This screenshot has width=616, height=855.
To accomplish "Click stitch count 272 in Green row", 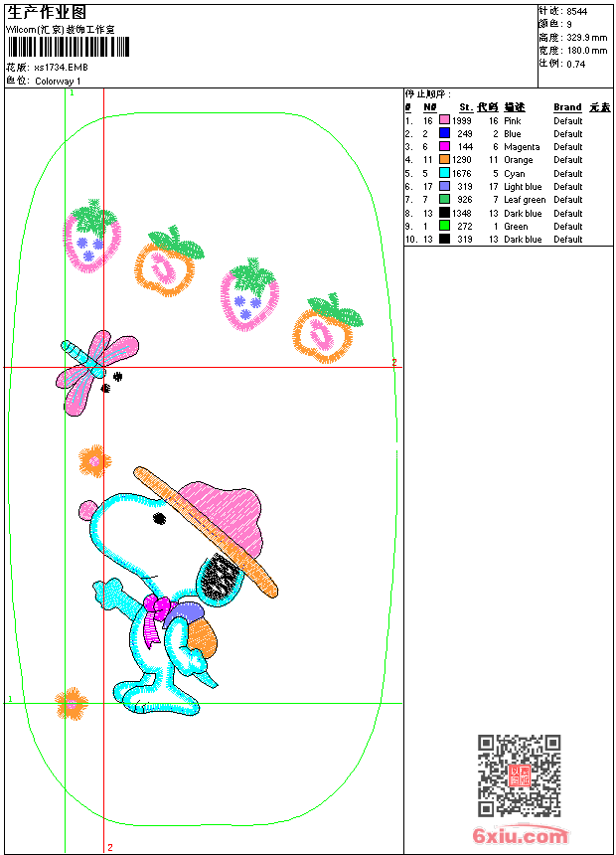I will pos(465,227).
